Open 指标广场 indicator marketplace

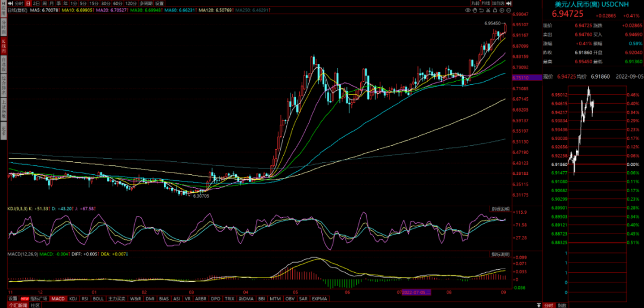[34, 298]
